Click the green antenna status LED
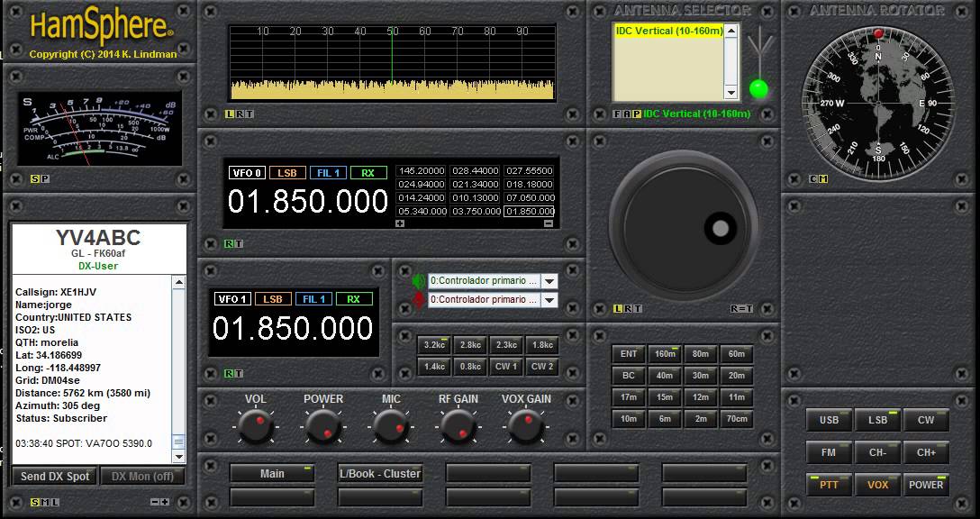The width and height of the screenshot is (980, 519). 758,89
